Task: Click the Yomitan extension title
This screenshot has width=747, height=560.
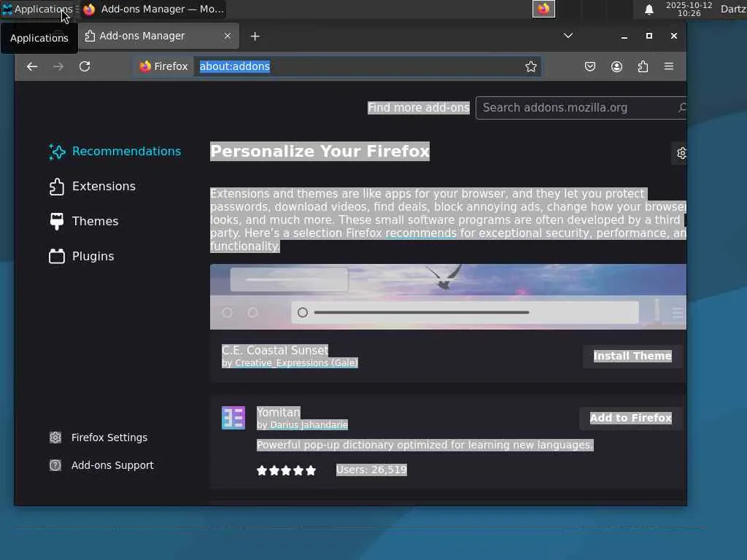Action: coord(278,413)
